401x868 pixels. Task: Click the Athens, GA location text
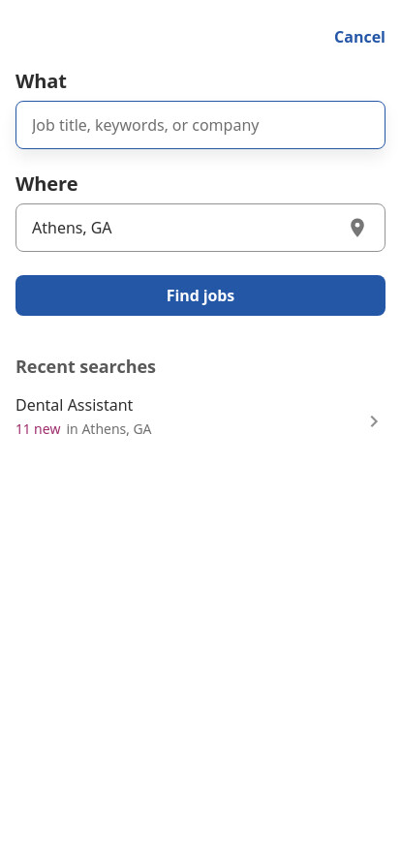tap(72, 228)
